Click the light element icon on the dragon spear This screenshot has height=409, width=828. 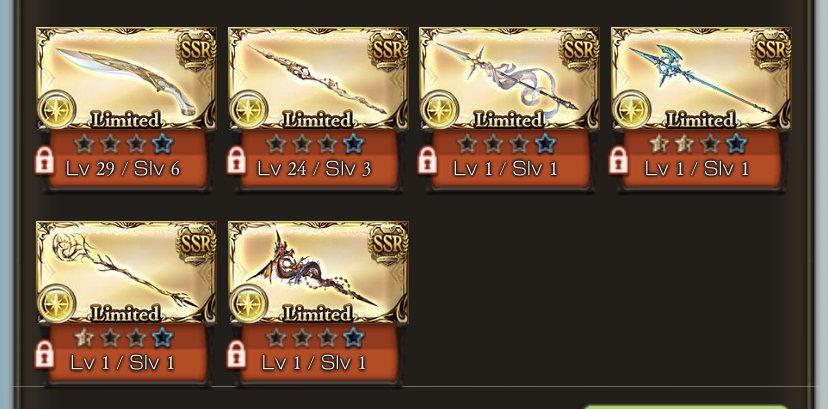tap(249, 303)
